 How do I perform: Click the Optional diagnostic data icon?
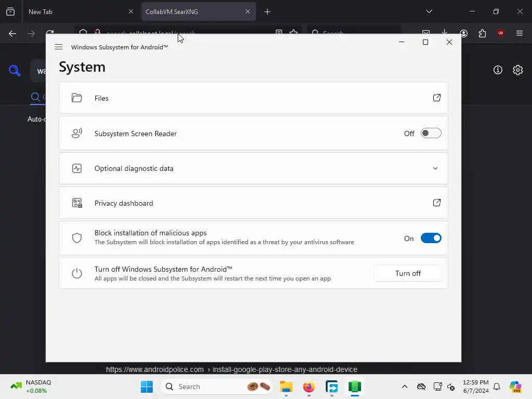77,168
